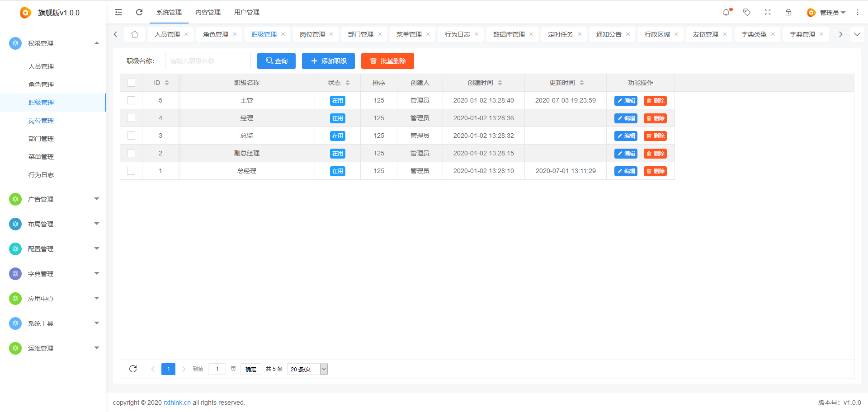Close the 数据库管理 tab
The height and width of the screenshot is (412, 868).
coord(531,34)
